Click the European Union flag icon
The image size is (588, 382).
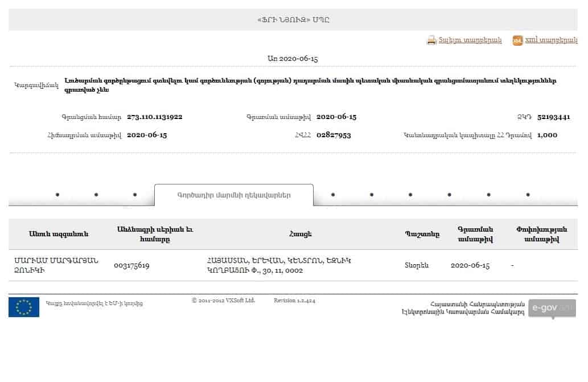tap(24, 307)
